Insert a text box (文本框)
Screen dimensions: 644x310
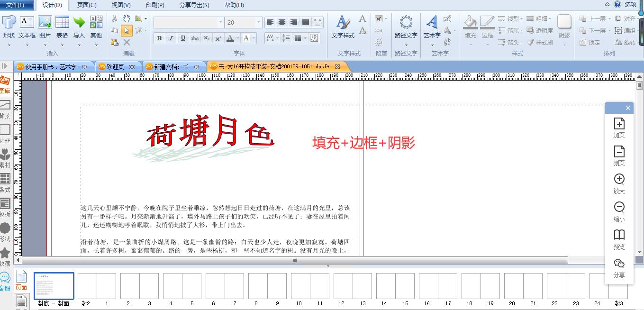27,27
